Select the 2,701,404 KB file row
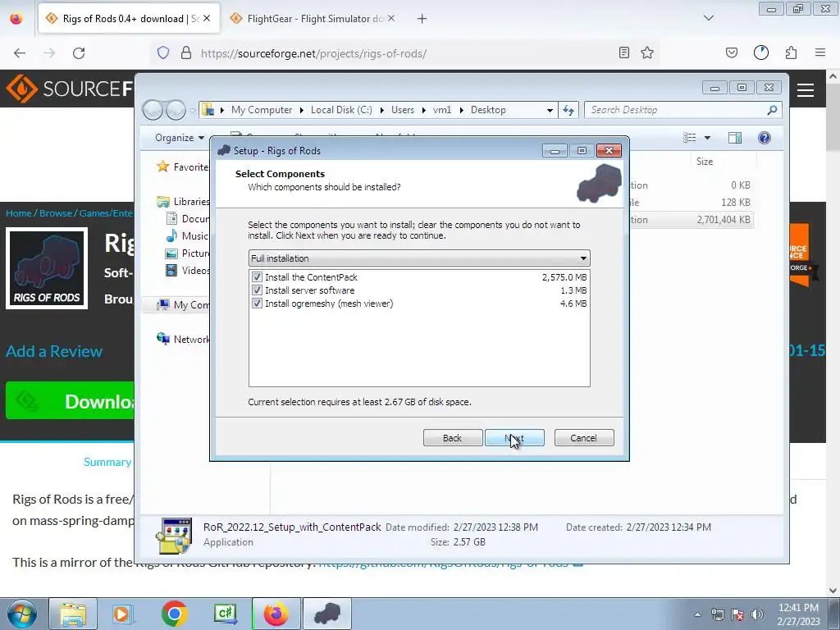 pos(691,220)
